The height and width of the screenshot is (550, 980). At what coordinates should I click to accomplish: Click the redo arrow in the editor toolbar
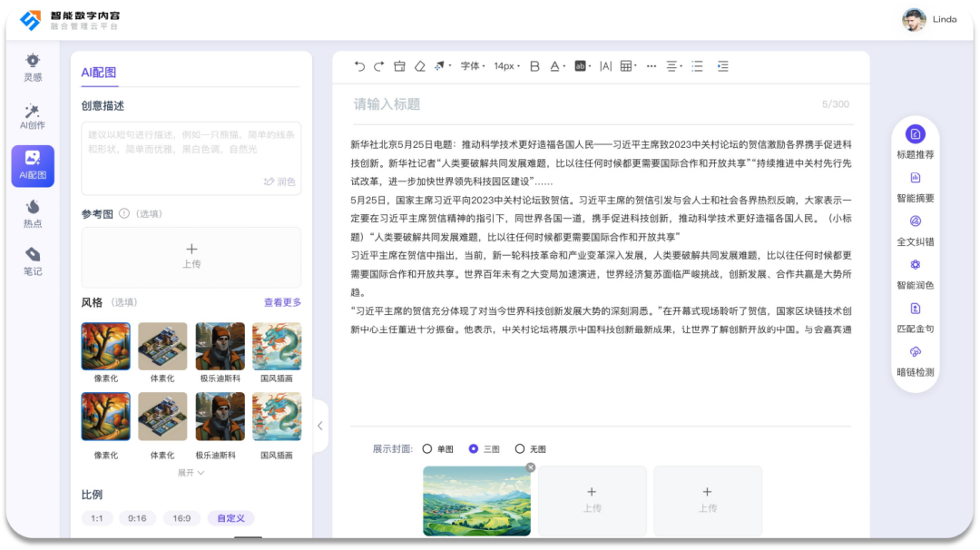pyautogui.click(x=379, y=66)
